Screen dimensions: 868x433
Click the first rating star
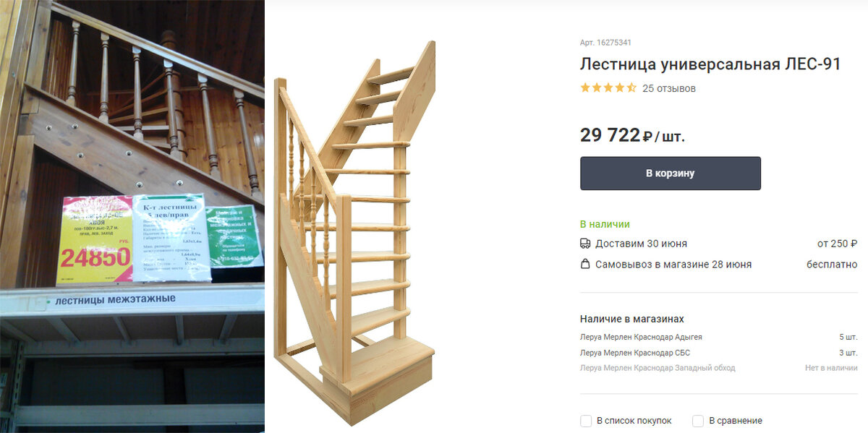pyautogui.click(x=585, y=88)
